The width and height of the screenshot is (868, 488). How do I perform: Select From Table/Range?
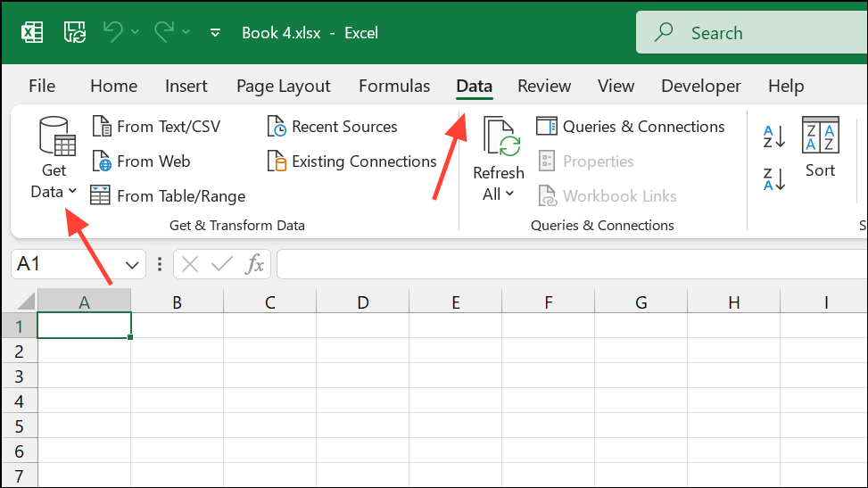[168, 196]
